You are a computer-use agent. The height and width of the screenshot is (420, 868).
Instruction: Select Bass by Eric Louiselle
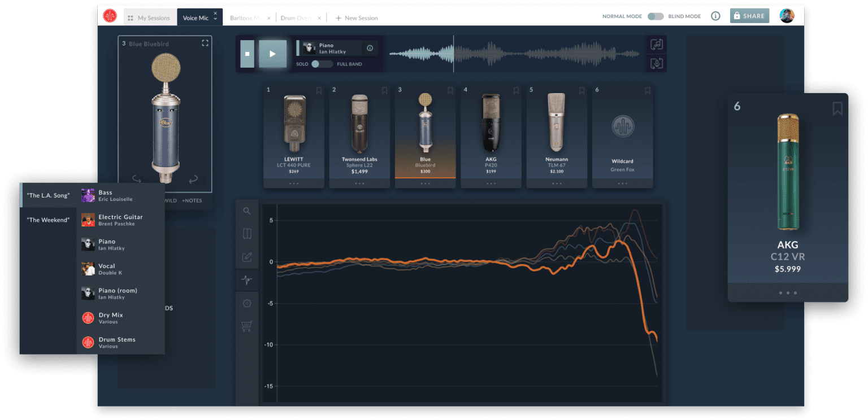[x=121, y=195]
